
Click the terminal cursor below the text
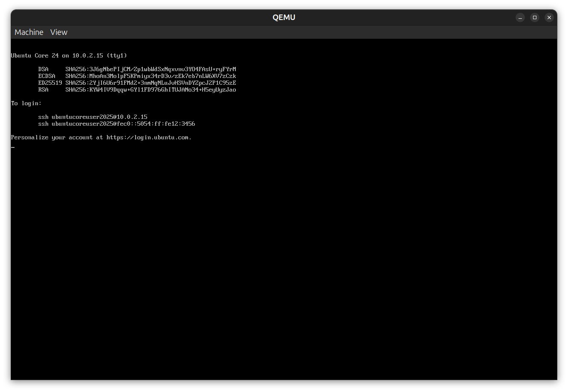coord(13,147)
